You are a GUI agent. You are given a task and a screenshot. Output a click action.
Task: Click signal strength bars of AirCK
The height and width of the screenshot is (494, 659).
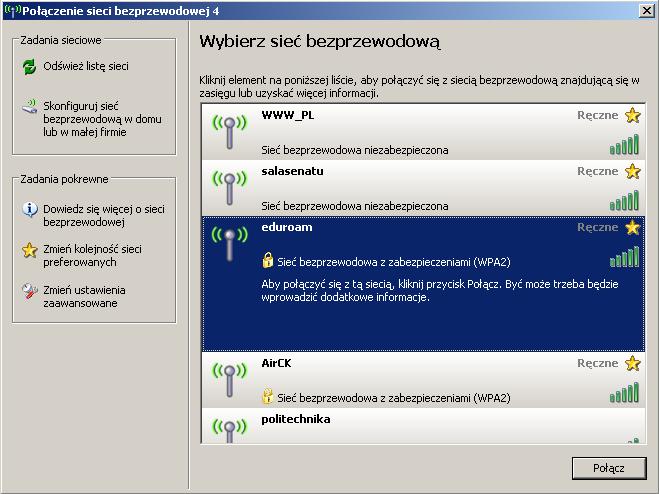[x=624, y=392]
